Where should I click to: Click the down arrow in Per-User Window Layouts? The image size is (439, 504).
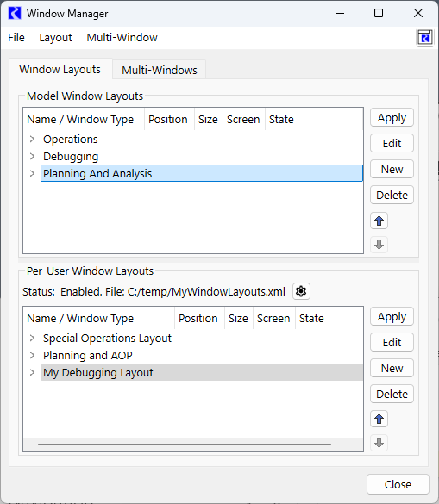pyautogui.click(x=379, y=443)
